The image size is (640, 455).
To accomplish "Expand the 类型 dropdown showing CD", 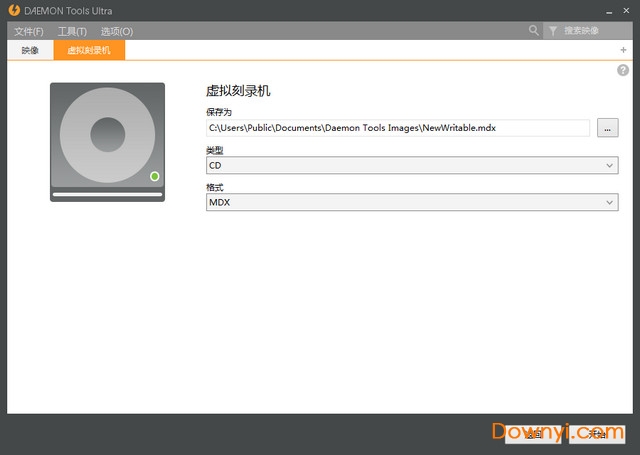I will (412, 165).
